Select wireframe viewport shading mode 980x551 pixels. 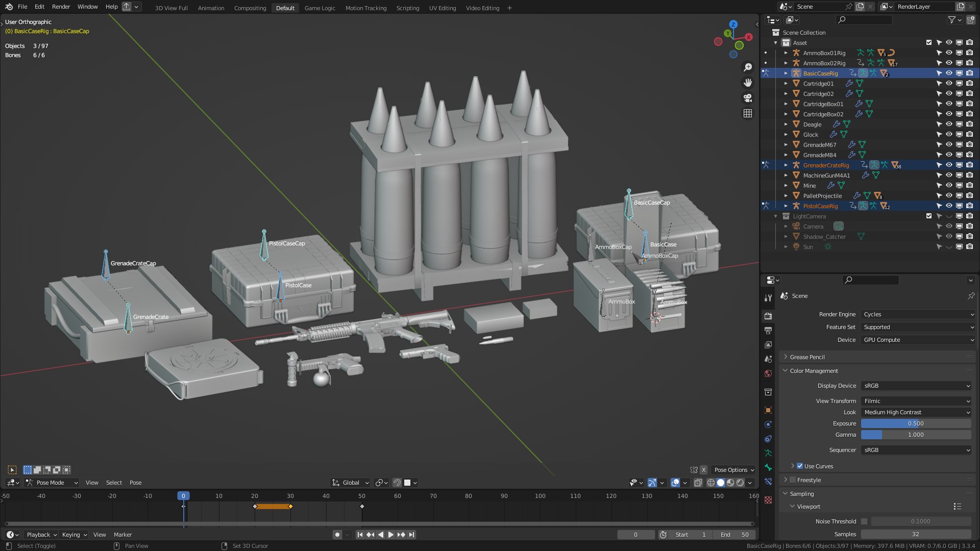[711, 483]
